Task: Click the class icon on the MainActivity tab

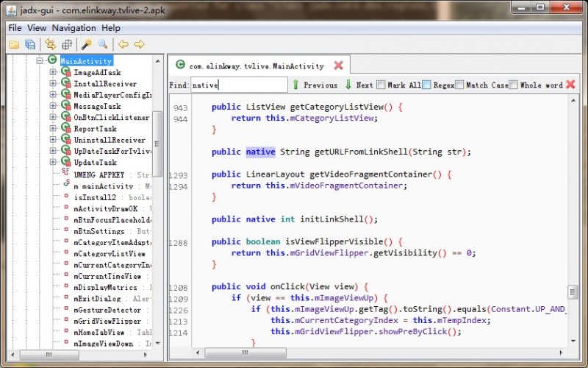Action: point(180,65)
